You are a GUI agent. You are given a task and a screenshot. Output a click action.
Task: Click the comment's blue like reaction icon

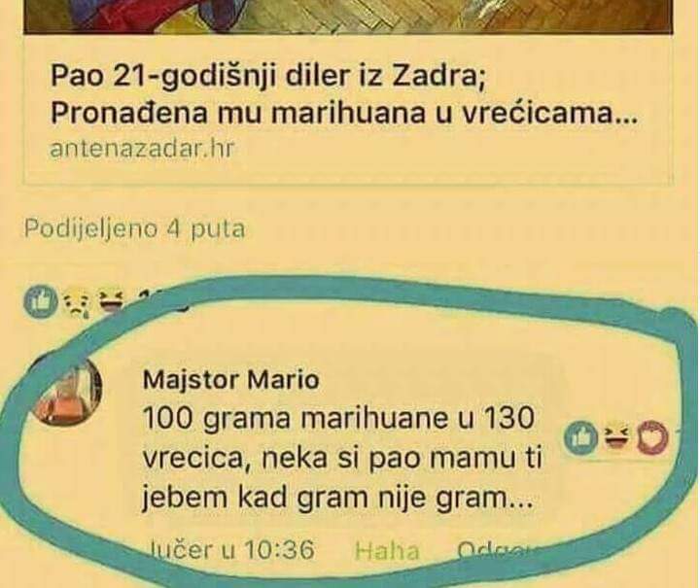tap(580, 438)
